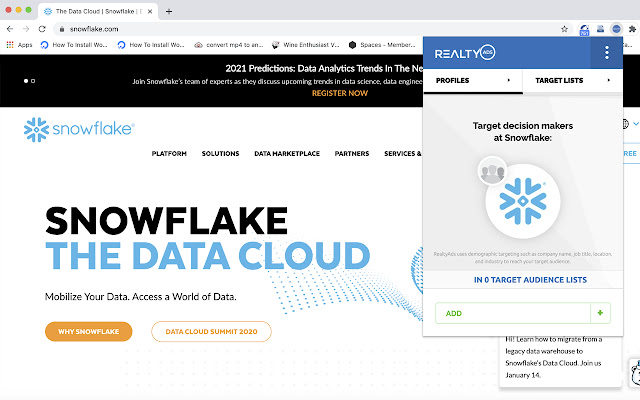Click the Snowflake logo on the website
This screenshot has width=640, height=400.
tap(79, 129)
